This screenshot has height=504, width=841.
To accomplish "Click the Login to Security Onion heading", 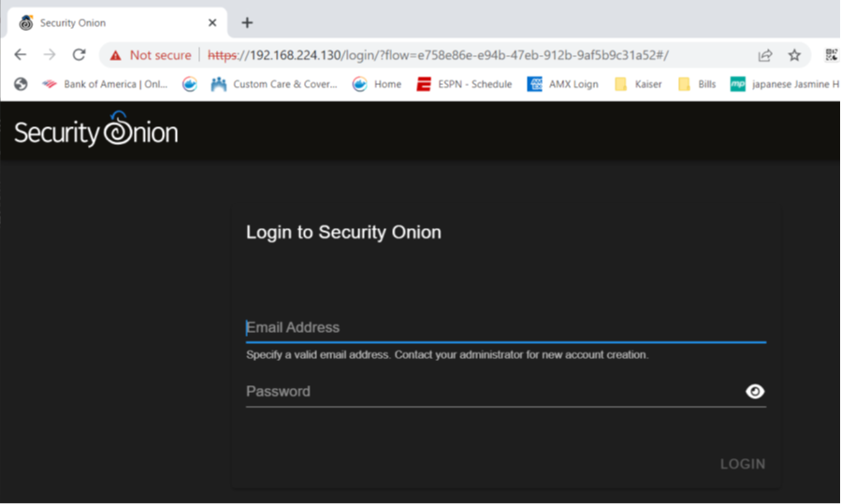I will pyautogui.click(x=344, y=232).
